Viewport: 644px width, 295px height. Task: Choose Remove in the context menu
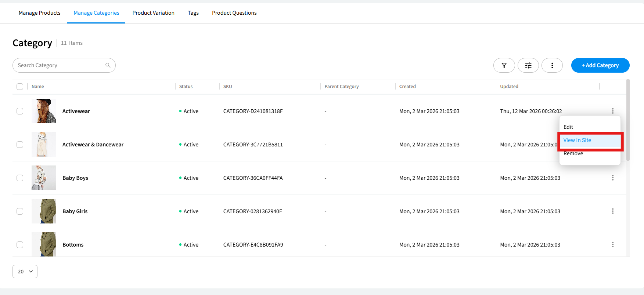tap(573, 154)
